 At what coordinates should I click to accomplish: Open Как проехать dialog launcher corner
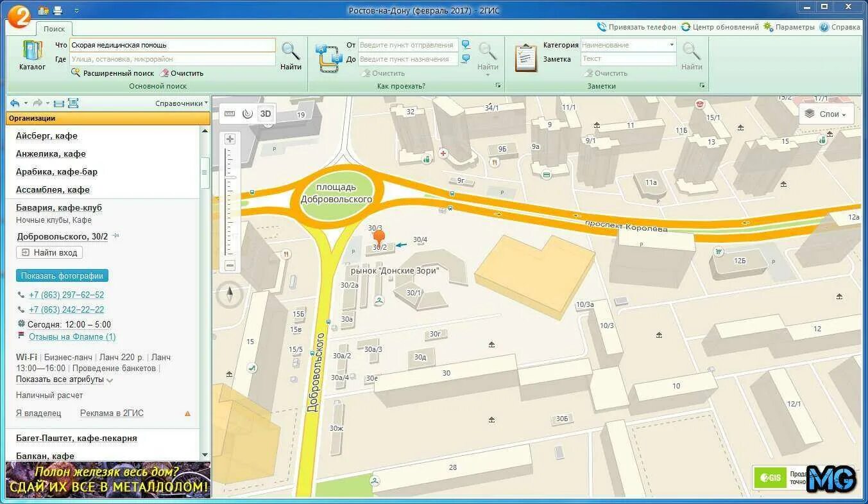click(498, 85)
